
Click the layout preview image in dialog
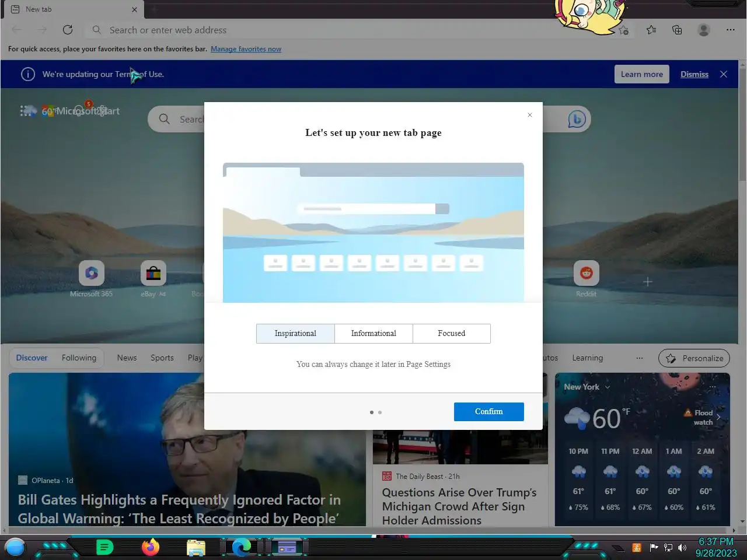pyautogui.click(x=373, y=232)
